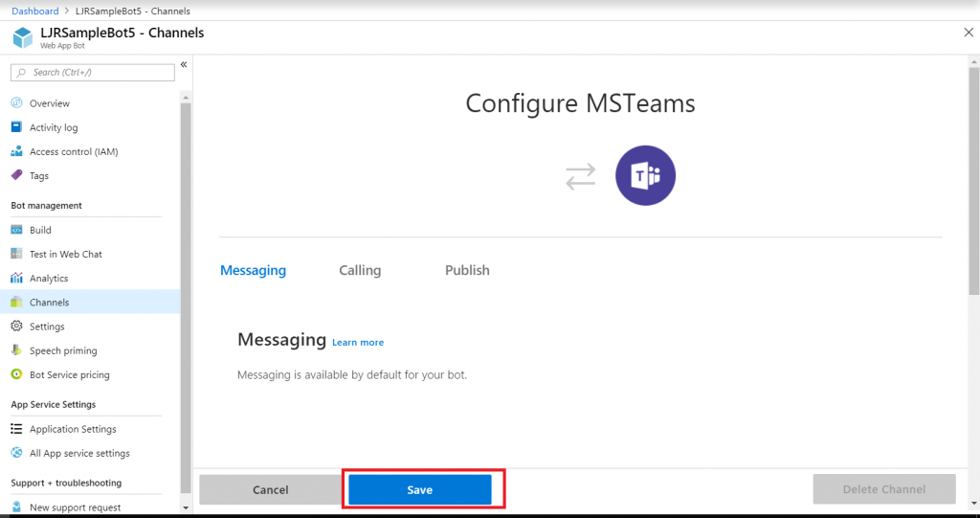Click 'Messaging is available by default' text
The height and width of the screenshot is (518, 980).
352,375
